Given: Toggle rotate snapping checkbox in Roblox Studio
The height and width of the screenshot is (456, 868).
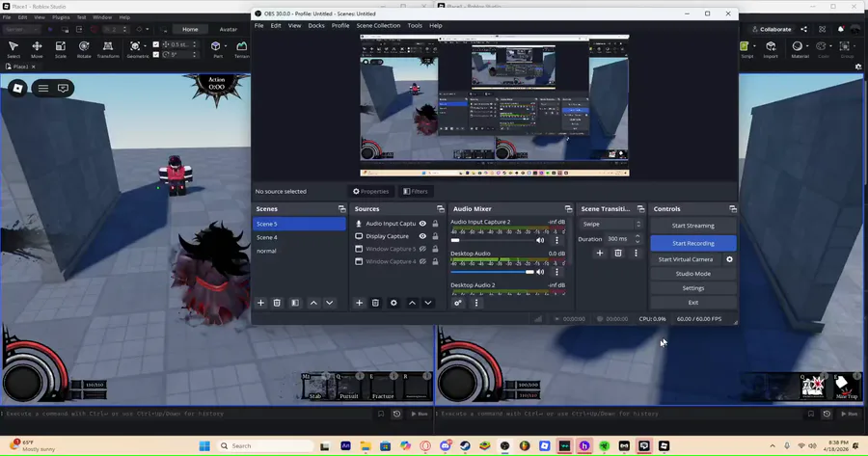Looking at the screenshot, I should 155,54.
